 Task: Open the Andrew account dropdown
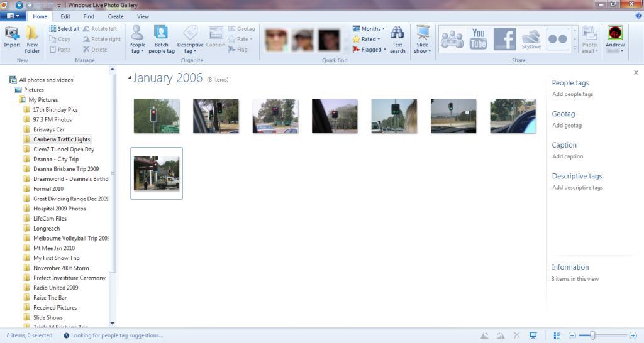coord(615,40)
